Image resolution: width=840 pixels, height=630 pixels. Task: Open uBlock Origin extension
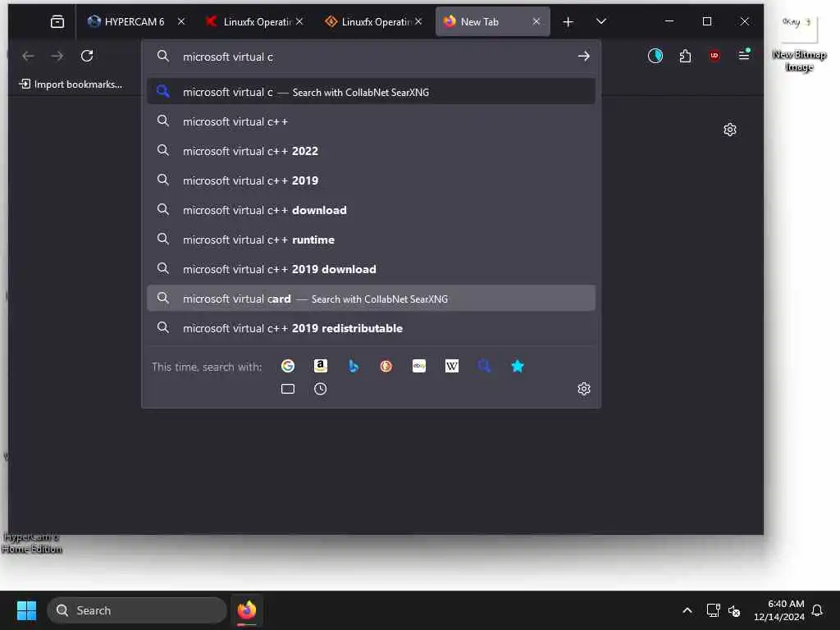pyautogui.click(x=714, y=56)
